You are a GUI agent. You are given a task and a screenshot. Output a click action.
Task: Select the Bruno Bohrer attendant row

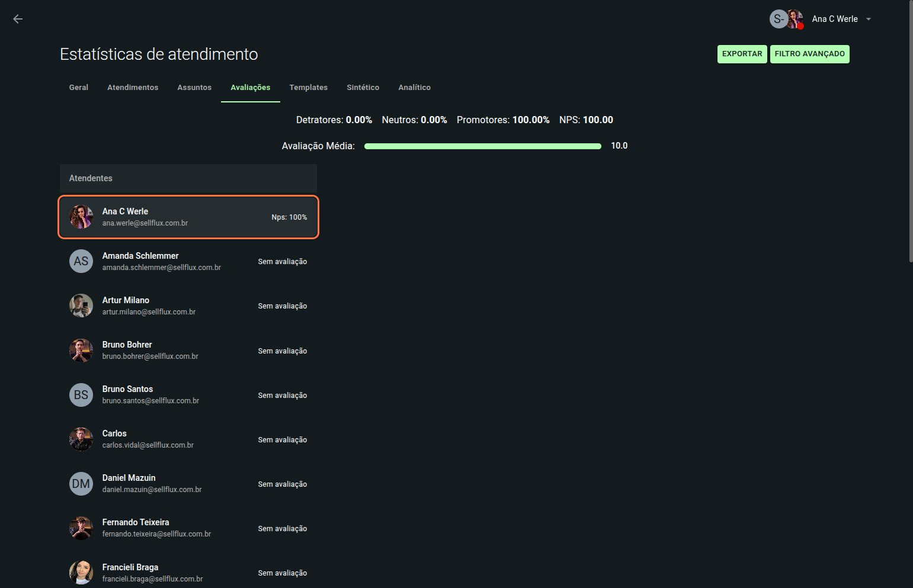(188, 351)
